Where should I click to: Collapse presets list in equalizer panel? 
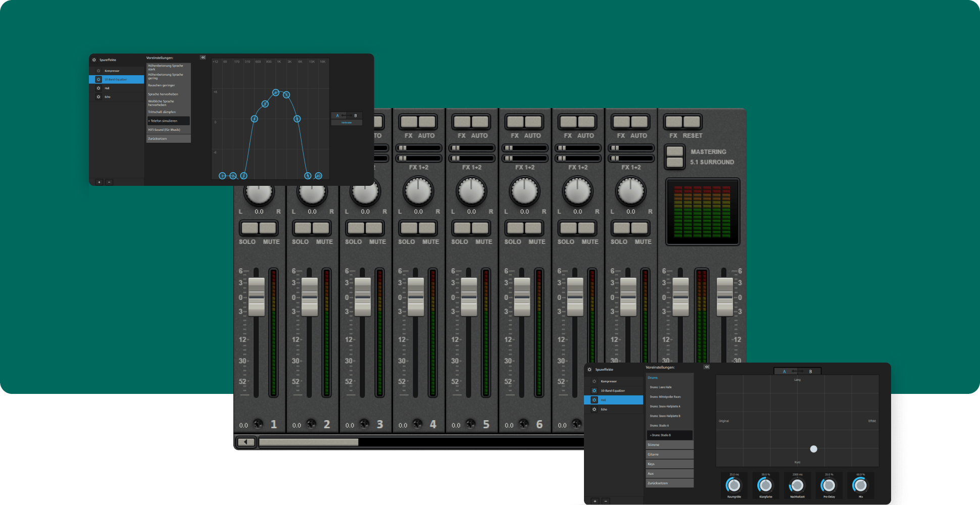click(203, 58)
